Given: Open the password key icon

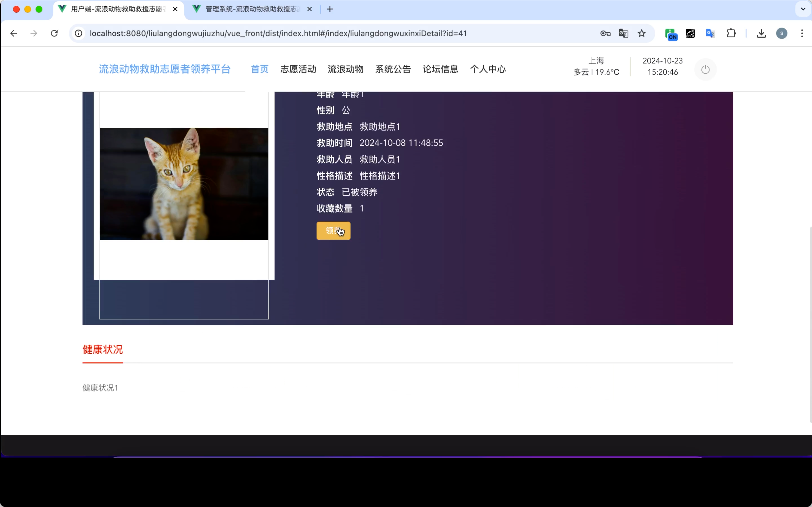Looking at the screenshot, I should (x=605, y=33).
